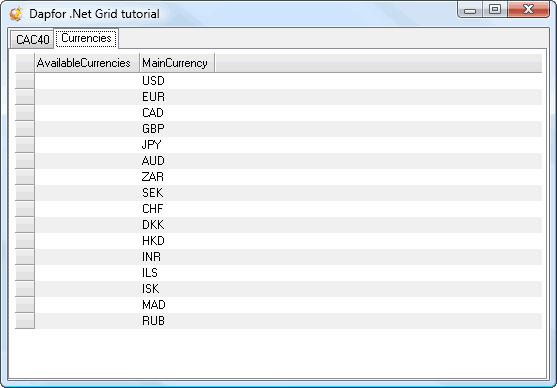Select the DKK currency cell
557x388 pixels.
(x=177, y=225)
